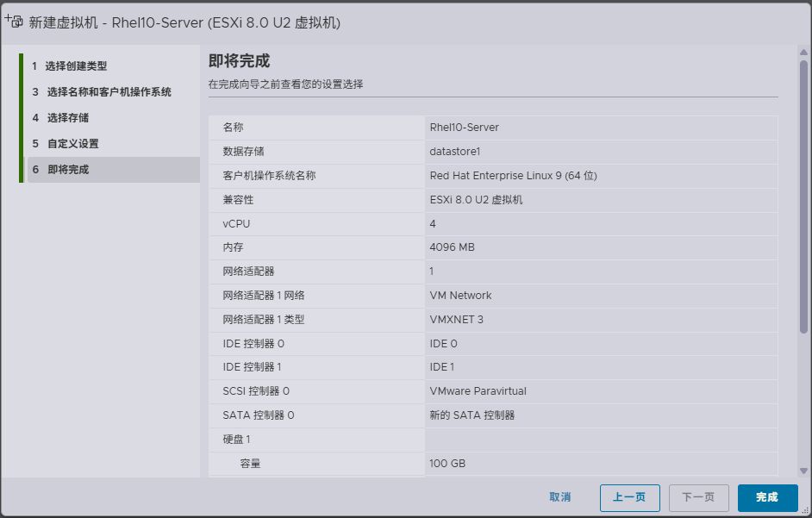Click the 下一页 button
The image size is (812, 518).
(698, 497)
